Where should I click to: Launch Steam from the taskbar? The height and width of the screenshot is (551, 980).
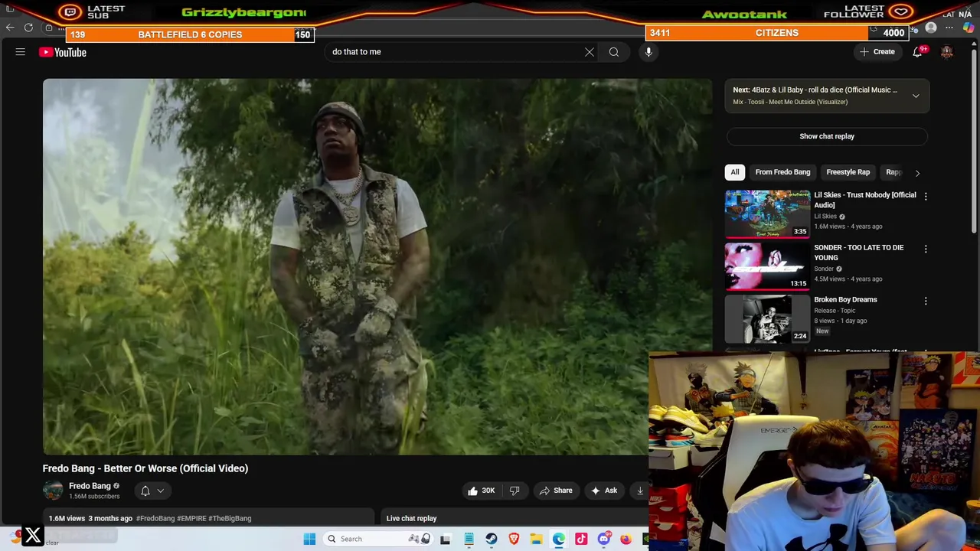[492, 539]
